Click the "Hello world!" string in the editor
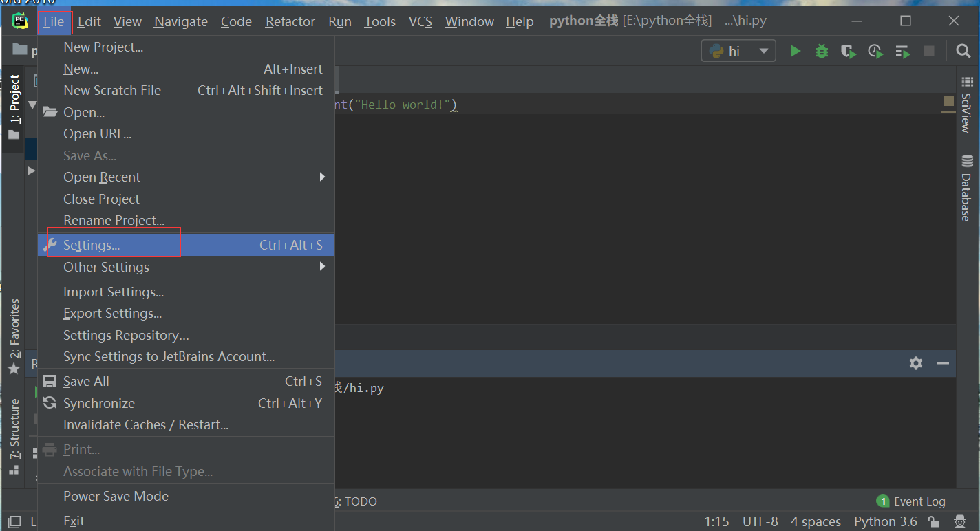 [403, 105]
